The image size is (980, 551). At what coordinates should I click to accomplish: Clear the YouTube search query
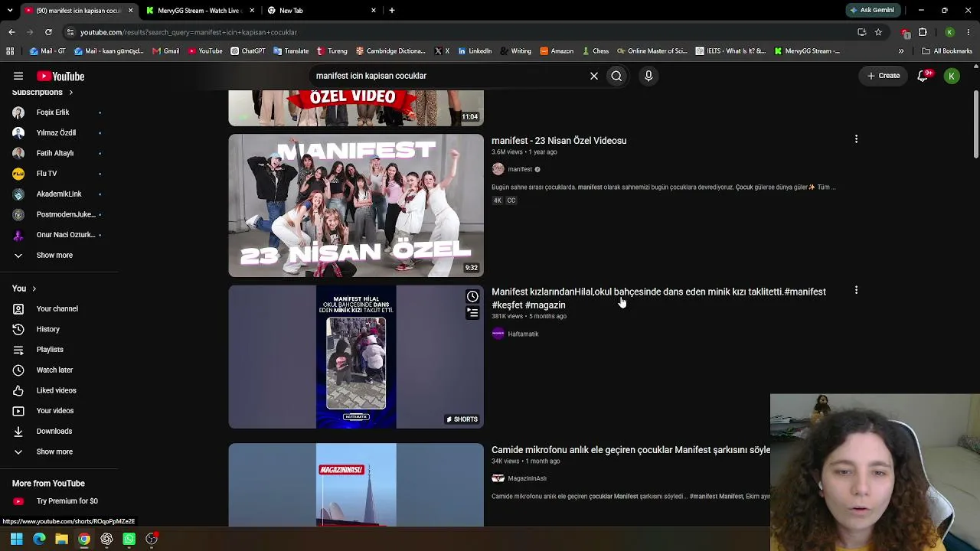(594, 76)
